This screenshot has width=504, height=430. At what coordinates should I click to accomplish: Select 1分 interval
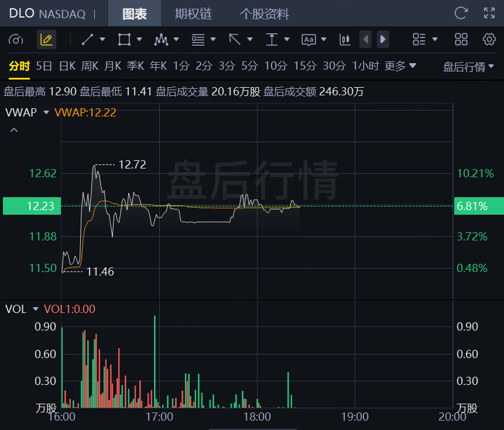tap(181, 66)
